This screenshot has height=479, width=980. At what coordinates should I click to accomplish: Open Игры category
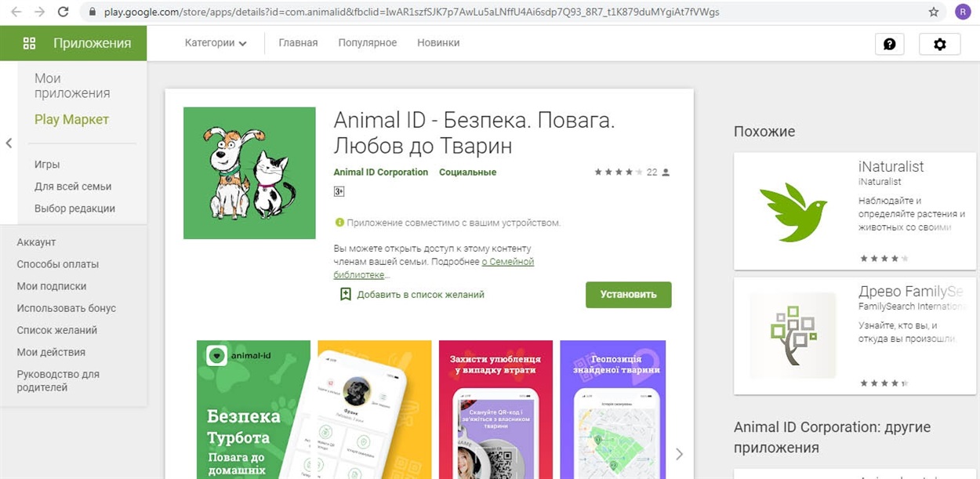[x=47, y=165]
